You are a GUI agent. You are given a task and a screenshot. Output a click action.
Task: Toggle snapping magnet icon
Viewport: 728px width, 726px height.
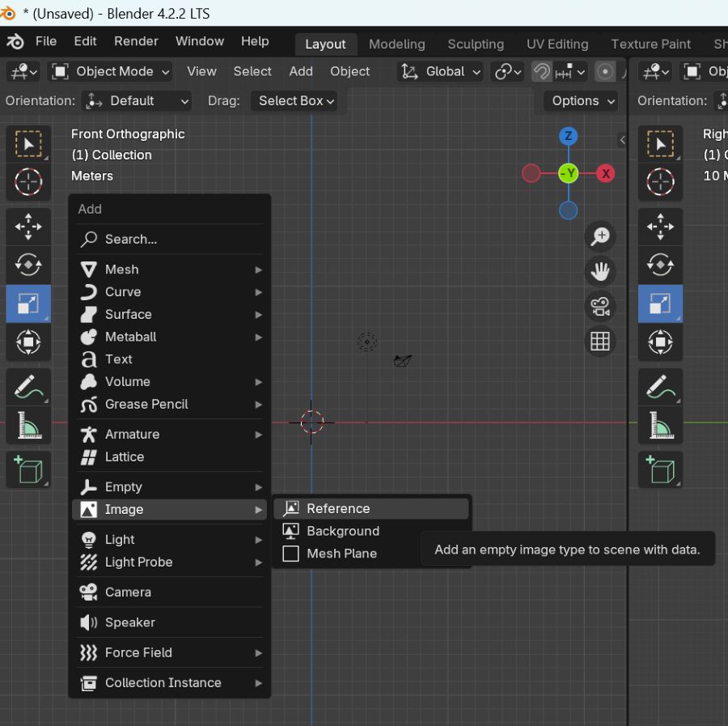coord(541,71)
